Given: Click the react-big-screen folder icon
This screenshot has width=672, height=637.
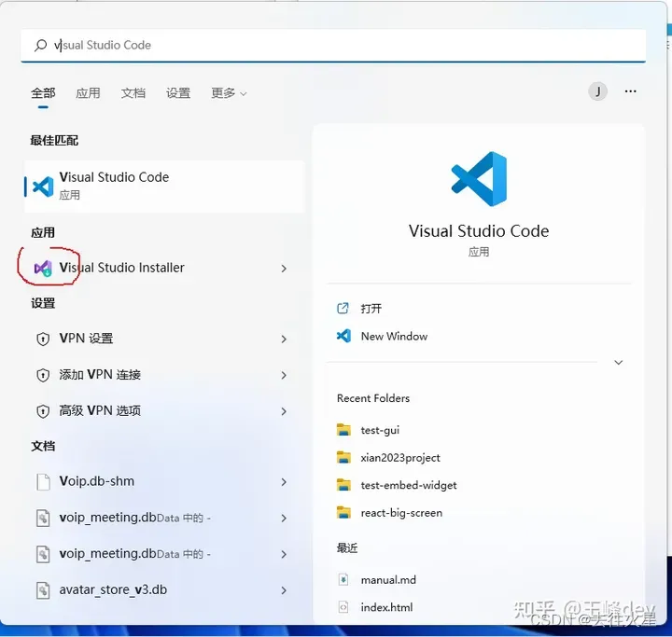Looking at the screenshot, I should coord(343,512).
